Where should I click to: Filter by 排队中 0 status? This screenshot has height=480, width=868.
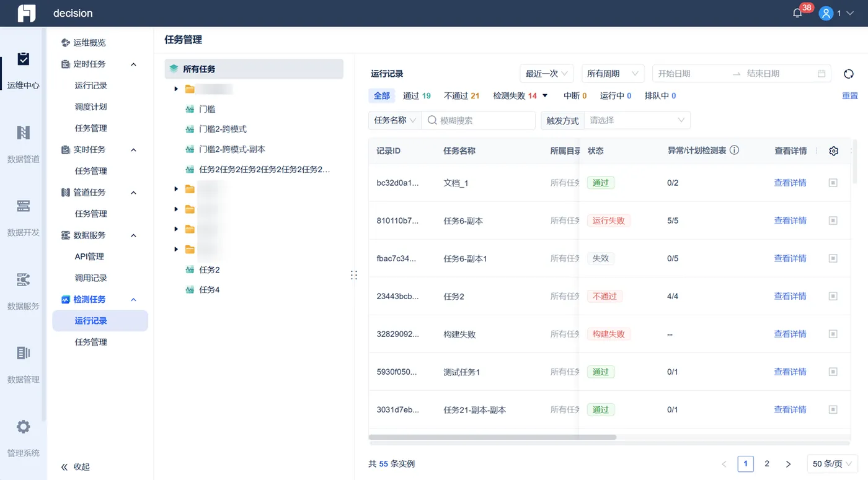point(660,96)
